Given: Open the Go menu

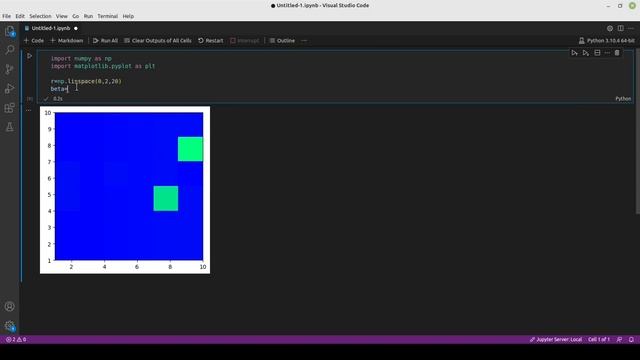Looking at the screenshot, I should (x=76, y=16).
